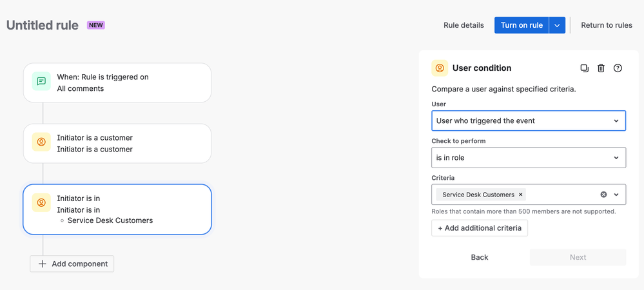Expand the Criteria dropdown chevron

pos(616,195)
